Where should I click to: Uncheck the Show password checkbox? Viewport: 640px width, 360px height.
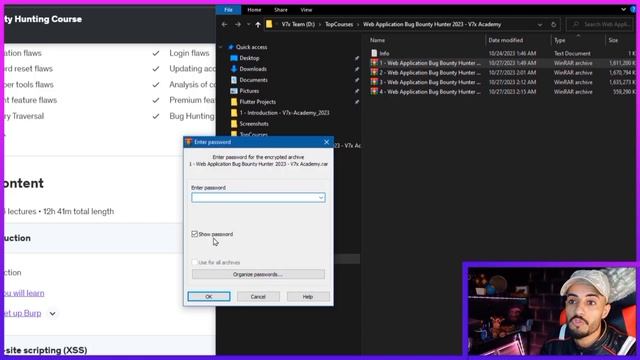194,234
